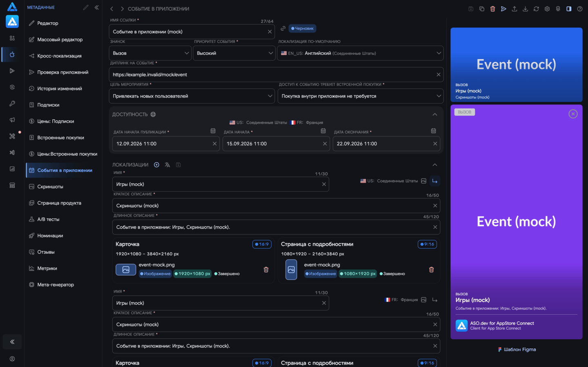Go forward with the right chevron arrow
The width and height of the screenshot is (588, 367).
pyautogui.click(x=122, y=9)
